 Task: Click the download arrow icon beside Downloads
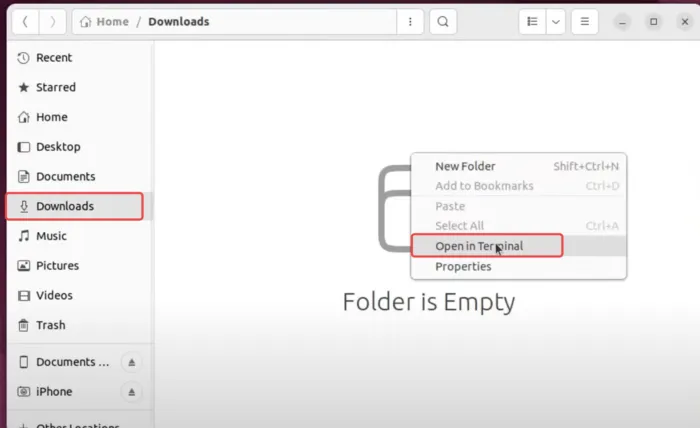pyautogui.click(x=24, y=206)
